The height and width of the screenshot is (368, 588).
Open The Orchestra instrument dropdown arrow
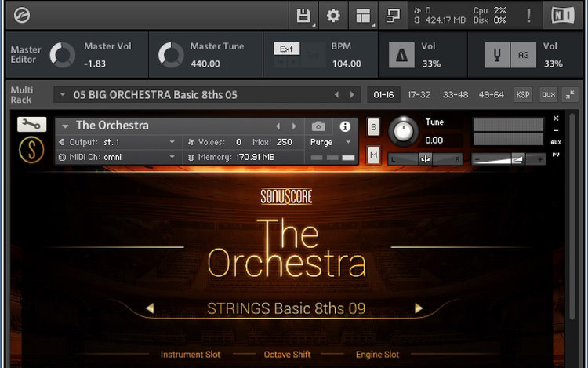click(65, 126)
